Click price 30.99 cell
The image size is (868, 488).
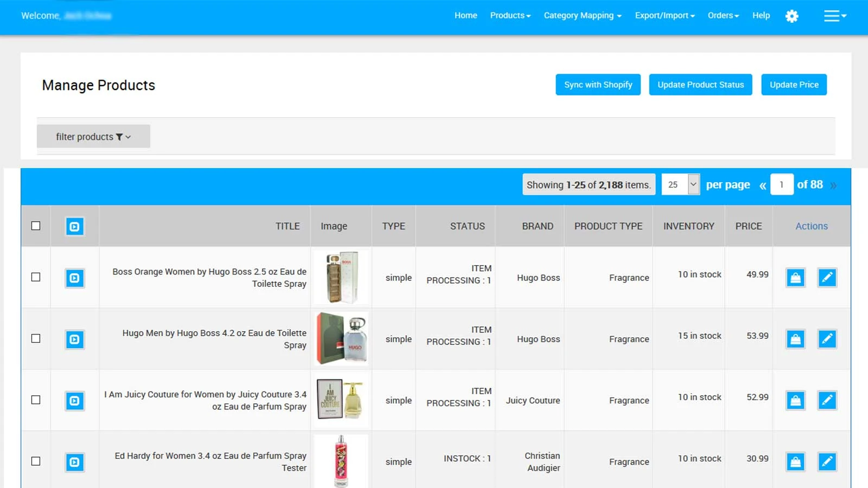point(757,458)
